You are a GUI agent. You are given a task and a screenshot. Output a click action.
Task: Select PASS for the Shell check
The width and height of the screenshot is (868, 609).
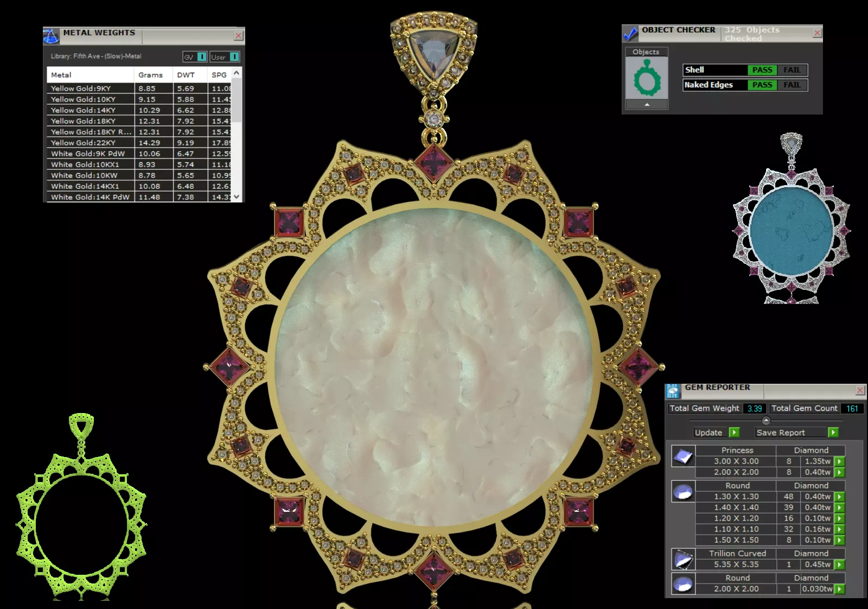[x=762, y=70]
